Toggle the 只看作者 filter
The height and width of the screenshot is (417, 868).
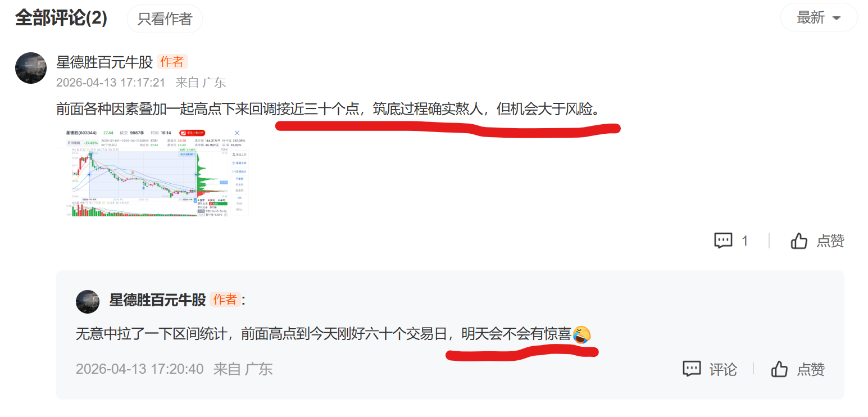pyautogui.click(x=165, y=19)
